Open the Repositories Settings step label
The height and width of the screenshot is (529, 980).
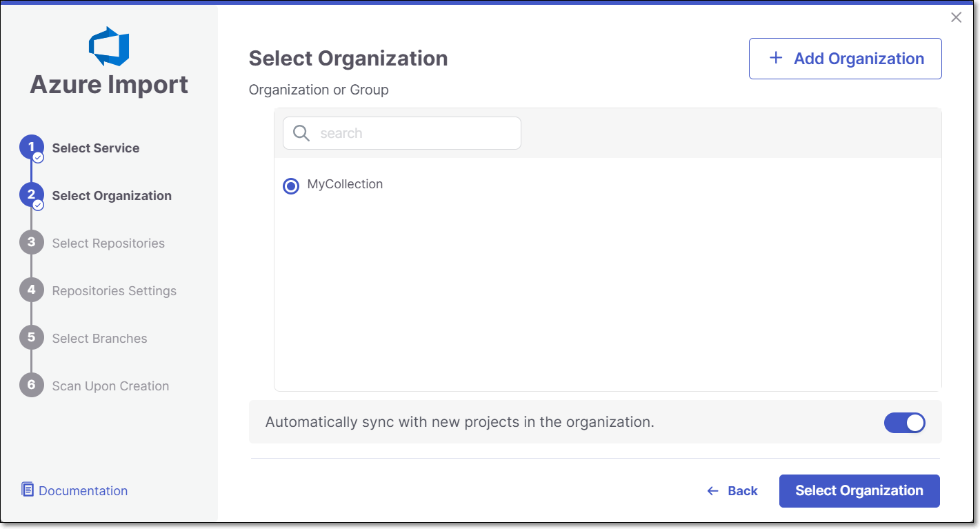[114, 291]
